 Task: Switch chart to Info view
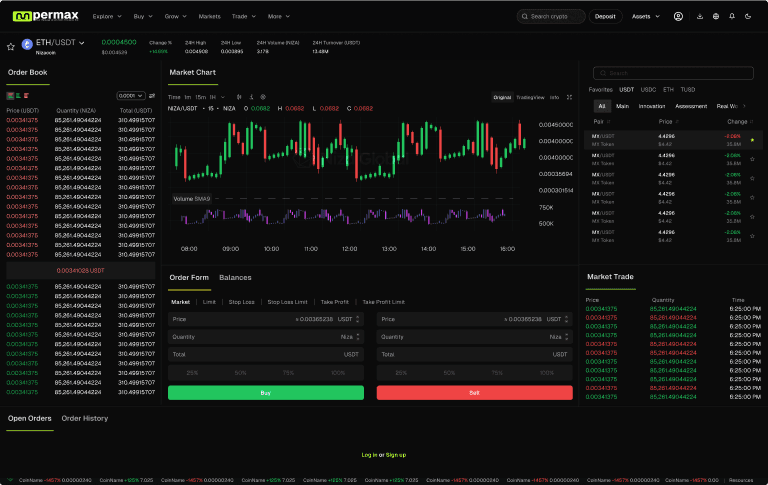pos(554,97)
